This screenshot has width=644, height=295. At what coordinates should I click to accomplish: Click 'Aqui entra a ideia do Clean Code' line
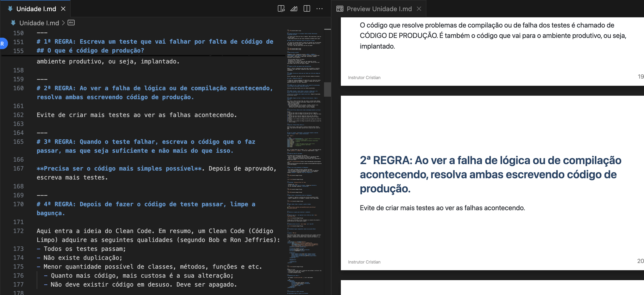(155, 231)
